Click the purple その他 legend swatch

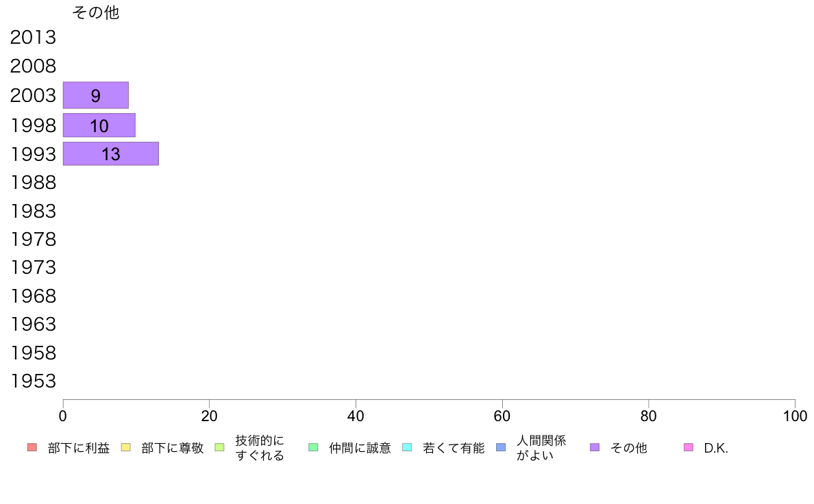tap(595, 447)
